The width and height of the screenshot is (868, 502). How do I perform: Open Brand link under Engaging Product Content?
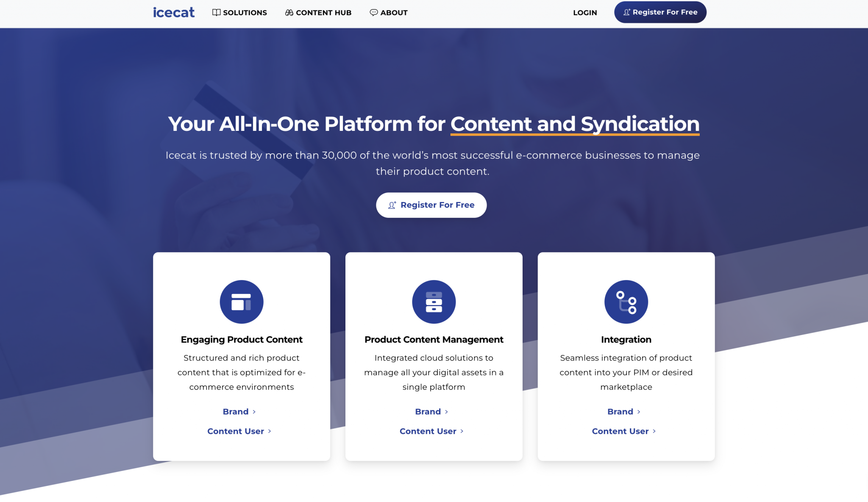(239, 412)
